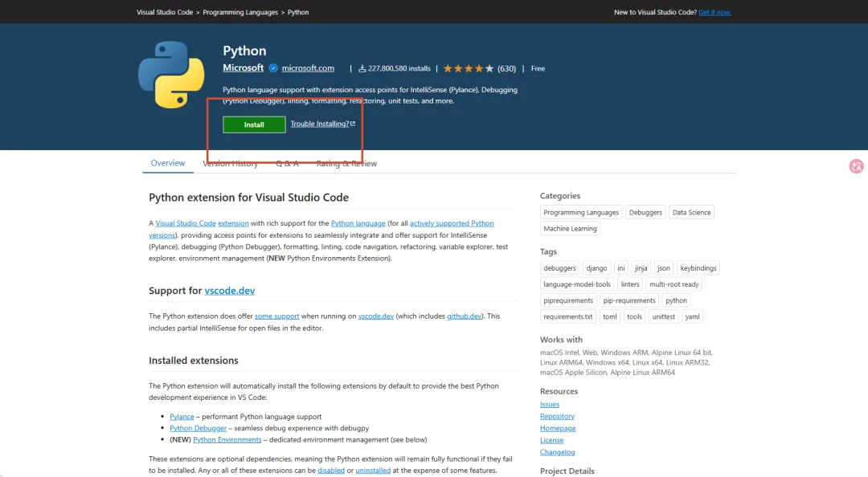
Task: Open the Python language link
Action: 358,223
